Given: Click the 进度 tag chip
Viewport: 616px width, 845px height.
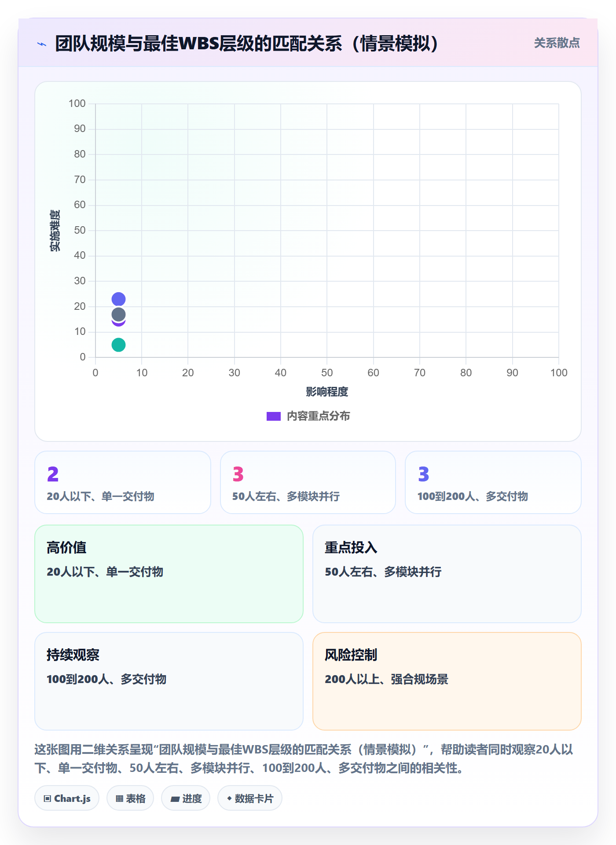Looking at the screenshot, I should coord(186,798).
